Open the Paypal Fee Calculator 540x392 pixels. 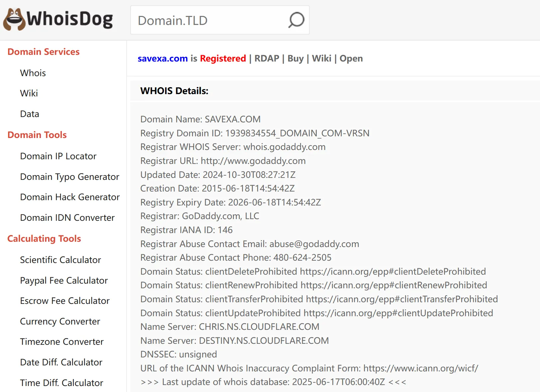click(64, 280)
